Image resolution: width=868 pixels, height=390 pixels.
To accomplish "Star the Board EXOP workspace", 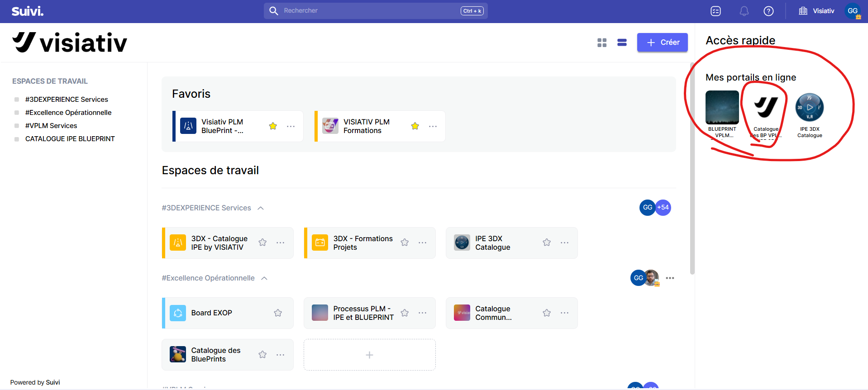I will point(278,313).
